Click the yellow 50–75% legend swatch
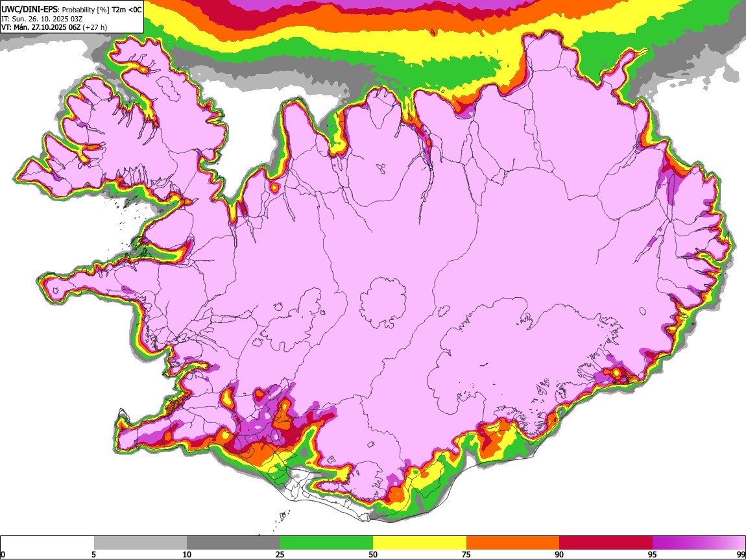Viewport: 746px width, 560px height. pos(420,543)
